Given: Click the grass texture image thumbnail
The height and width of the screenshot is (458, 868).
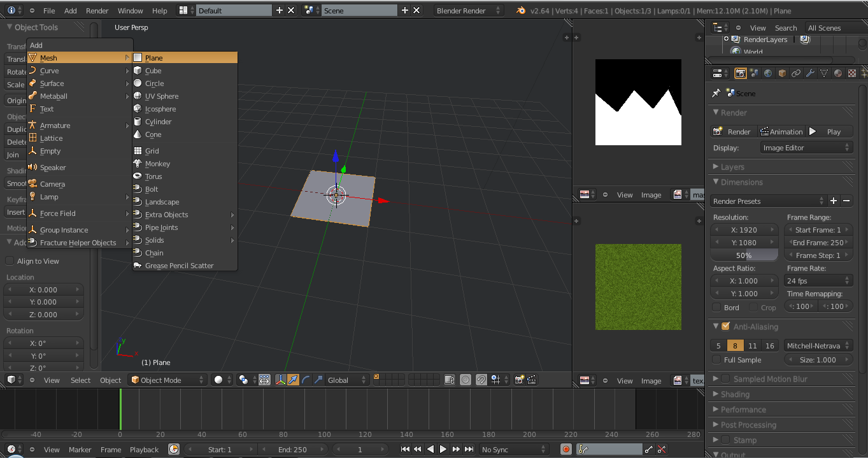Looking at the screenshot, I should [x=638, y=287].
